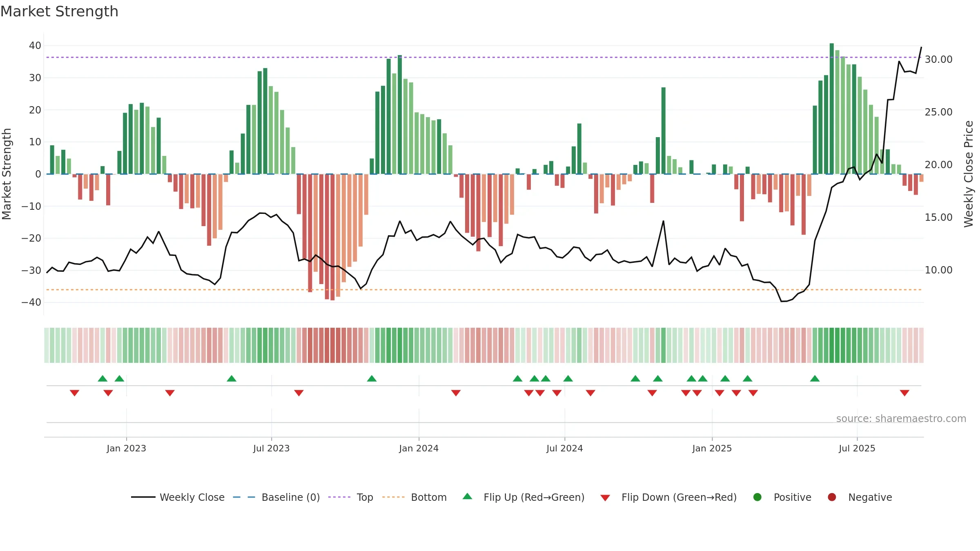Click the final flip-down marker after Jul 2025
The image size is (980, 551).
[904, 393]
